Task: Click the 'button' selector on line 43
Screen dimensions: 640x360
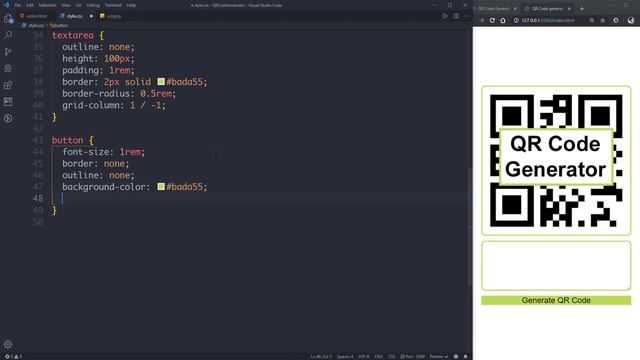Action: 67,140
